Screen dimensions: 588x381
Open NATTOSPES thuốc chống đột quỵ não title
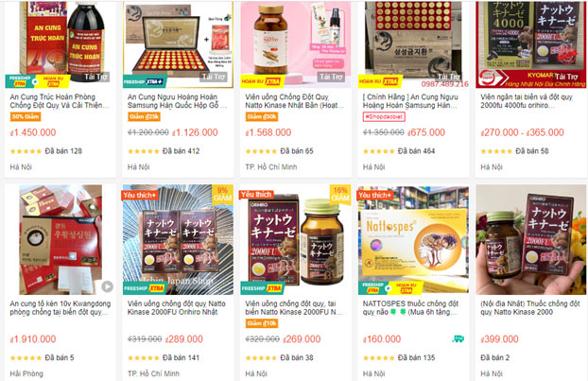(x=410, y=308)
